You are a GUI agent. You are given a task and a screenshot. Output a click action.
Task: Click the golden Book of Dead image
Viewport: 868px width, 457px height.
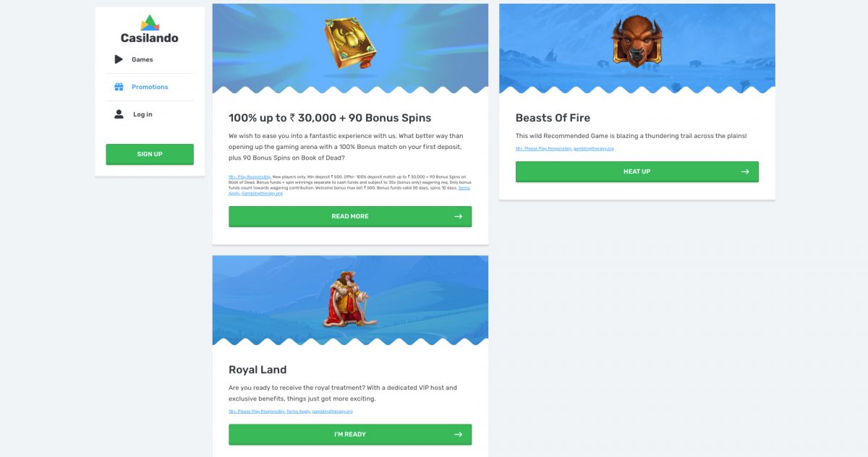[x=350, y=45]
